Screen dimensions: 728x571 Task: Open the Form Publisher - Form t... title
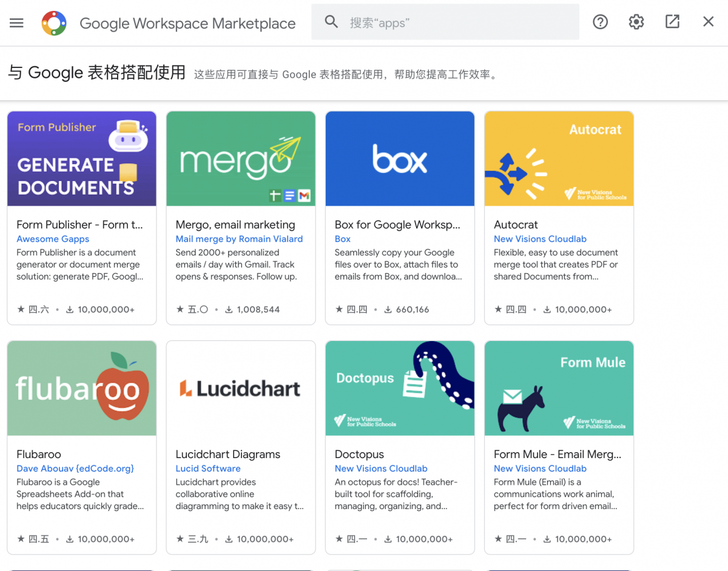[x=79, y=225]
